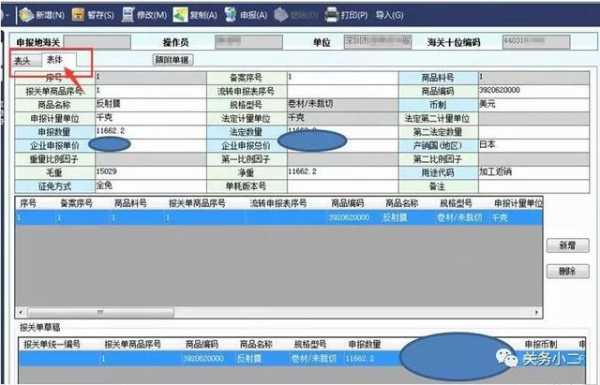Open the 导入(G) import toolbar item

[389, 15]
